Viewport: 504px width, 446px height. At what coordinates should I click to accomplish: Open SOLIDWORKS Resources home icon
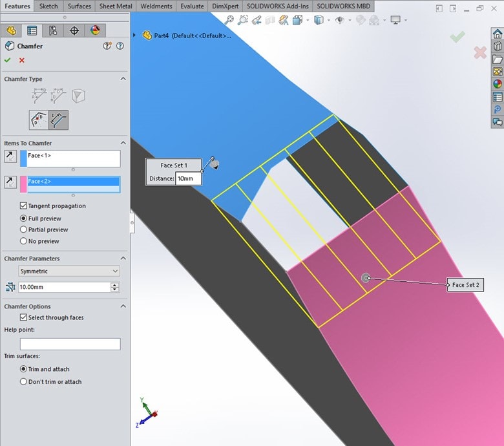click(497, 34)
